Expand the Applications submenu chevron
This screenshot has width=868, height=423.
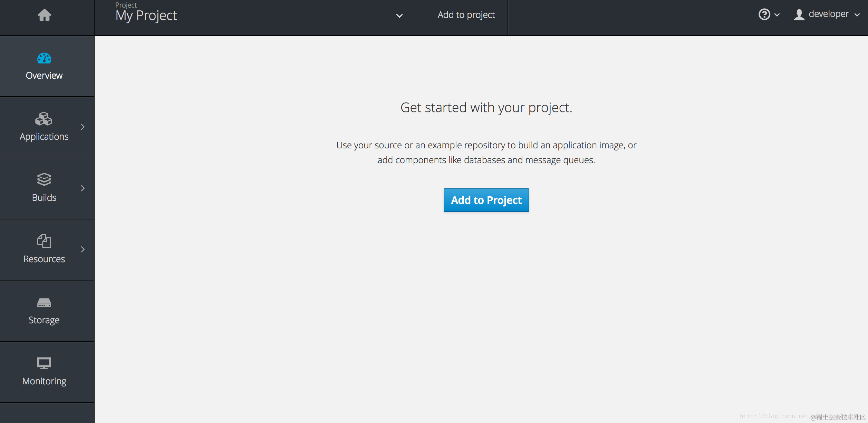pyautogui.click(x=83, y=127)
